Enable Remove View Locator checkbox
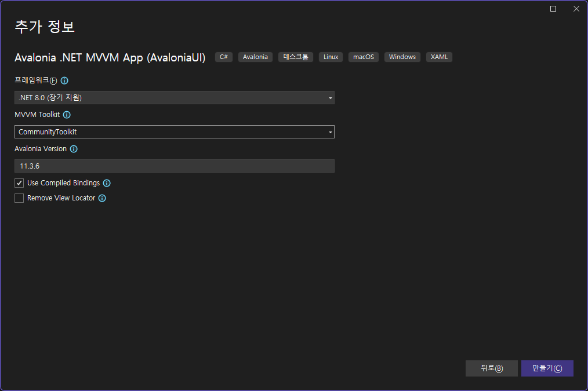The height and width of the screenshot is (391, 588). coord(19,198)
